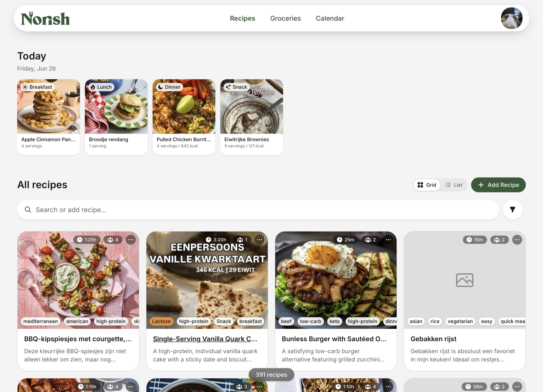The image size is (543, 392).
Task: Click the beef tag
Action: pos(286,321)
